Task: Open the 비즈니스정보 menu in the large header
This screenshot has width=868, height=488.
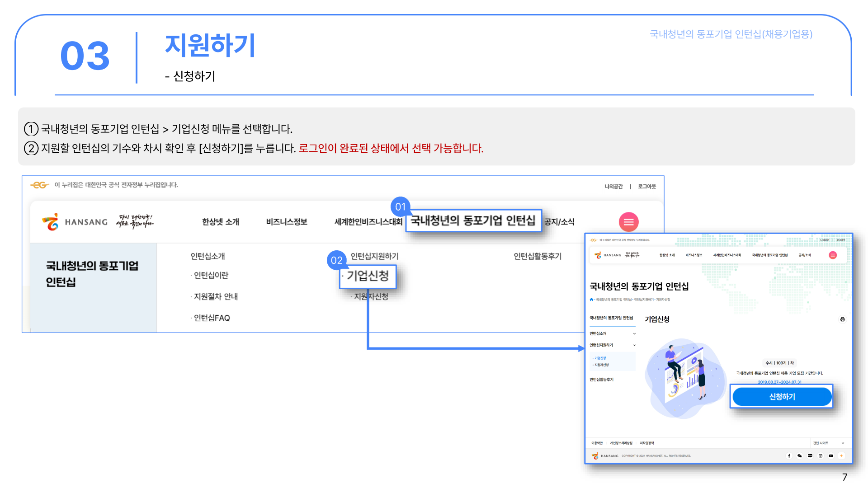Action: tap(287, 222)
